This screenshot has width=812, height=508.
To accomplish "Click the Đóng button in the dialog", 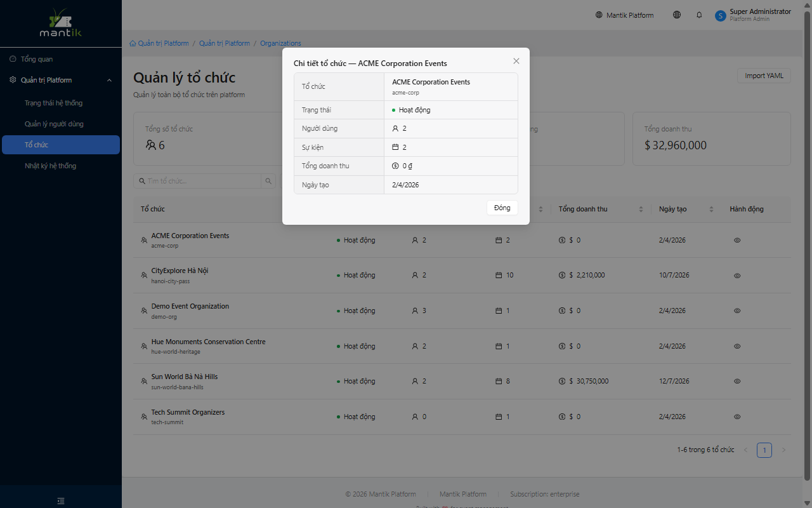I will (502, 208).
